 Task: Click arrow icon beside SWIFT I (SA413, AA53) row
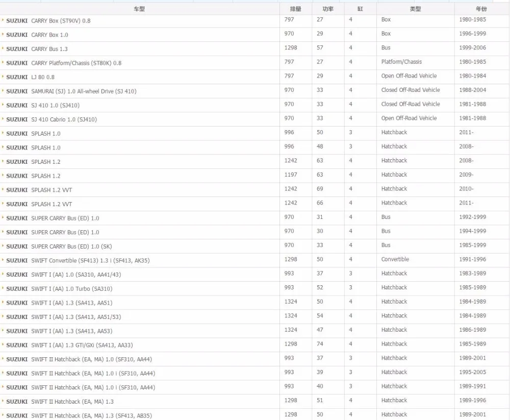point(3,331)
